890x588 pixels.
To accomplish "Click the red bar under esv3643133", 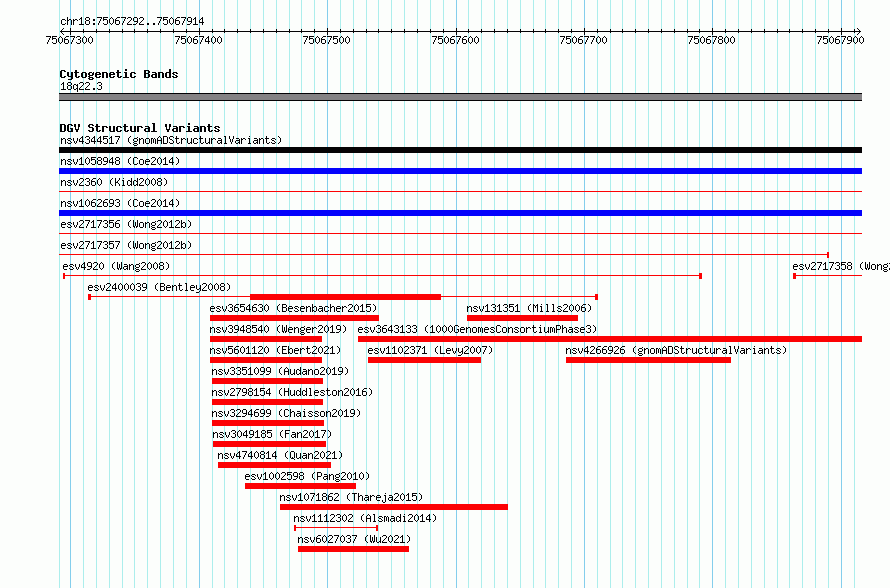I will pos(610,339).
